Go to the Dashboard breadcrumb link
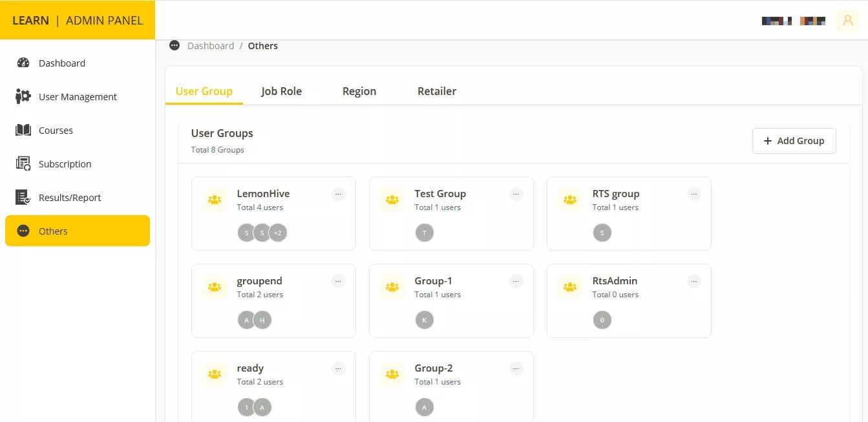Image resolution: width=868 pixels, height=422 pixels. coord(211,46)
